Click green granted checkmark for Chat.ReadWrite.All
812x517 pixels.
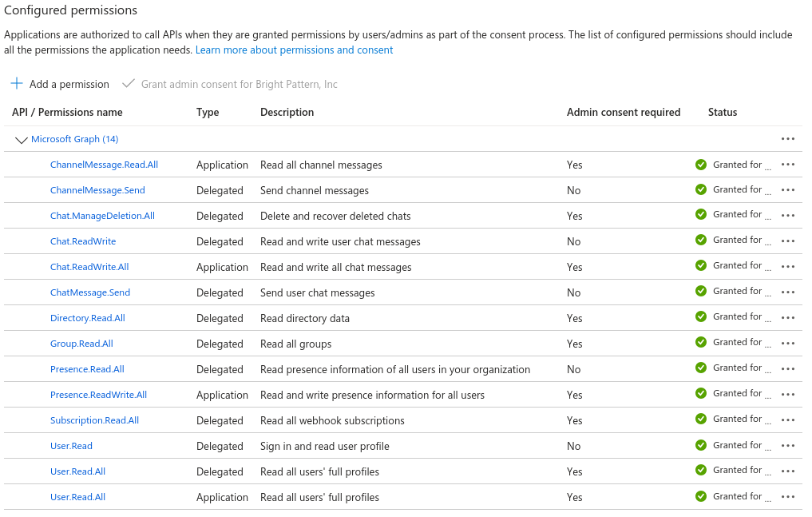(x=701, y=265)
